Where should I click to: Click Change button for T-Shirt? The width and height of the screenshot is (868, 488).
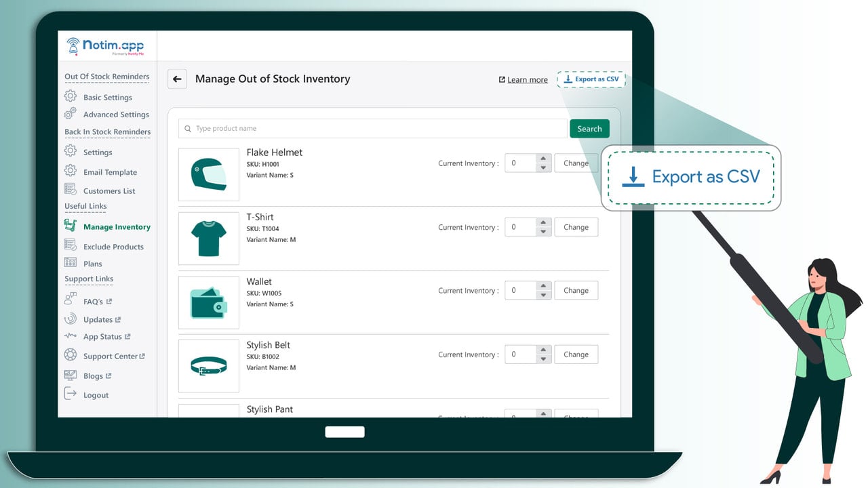576,227
